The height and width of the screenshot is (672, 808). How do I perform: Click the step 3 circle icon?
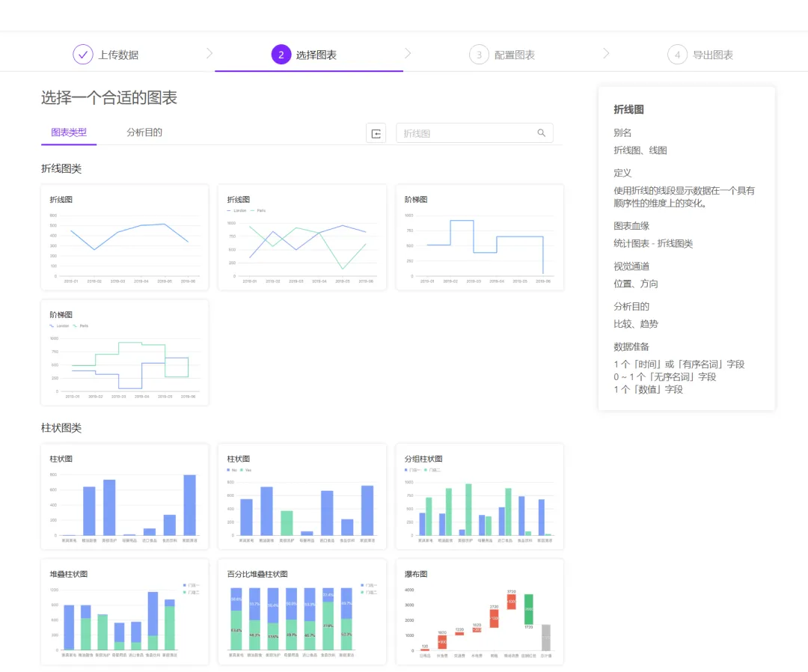click(479, 55)
